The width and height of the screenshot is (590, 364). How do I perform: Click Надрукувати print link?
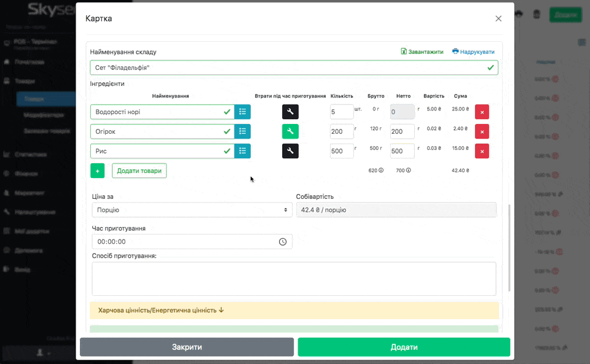point(473,52)
